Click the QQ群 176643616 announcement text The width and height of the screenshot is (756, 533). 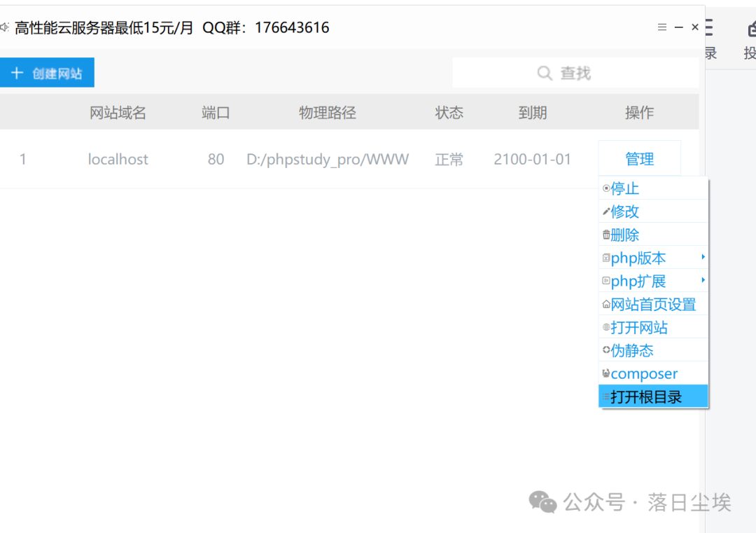pos(266,27)
